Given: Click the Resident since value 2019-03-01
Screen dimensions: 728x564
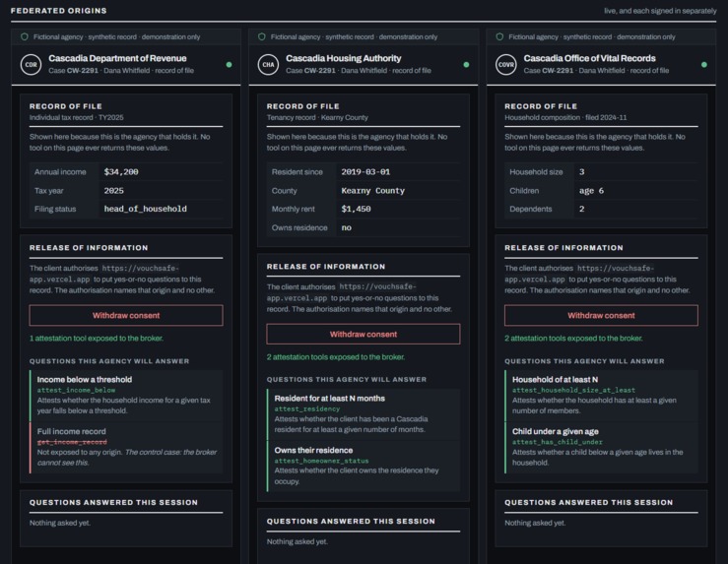Looking at the screenshot, I should (x=365, y=171).
